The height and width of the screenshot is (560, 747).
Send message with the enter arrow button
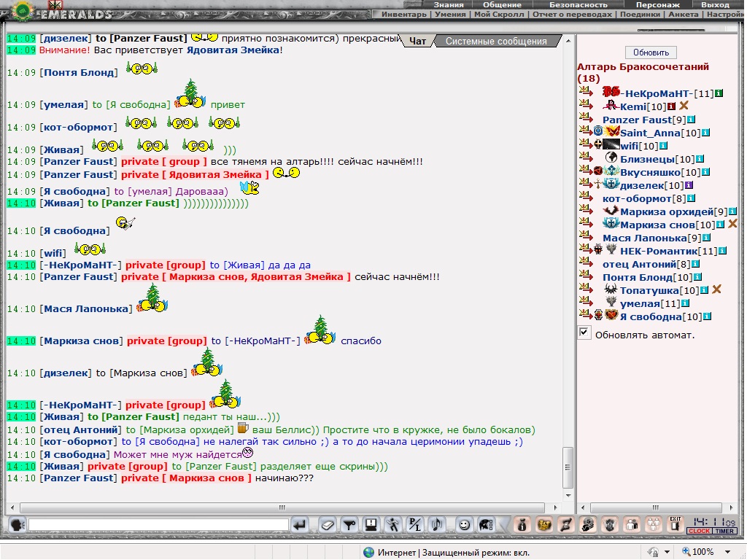coord(300,525)
